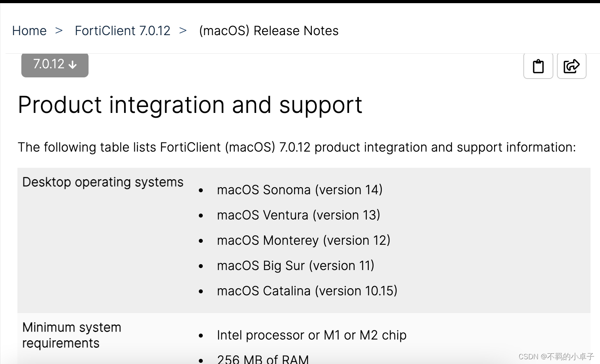Click the macOS Catalina (version 10.15) item
The image size is (600, 364).
point(307,291)
